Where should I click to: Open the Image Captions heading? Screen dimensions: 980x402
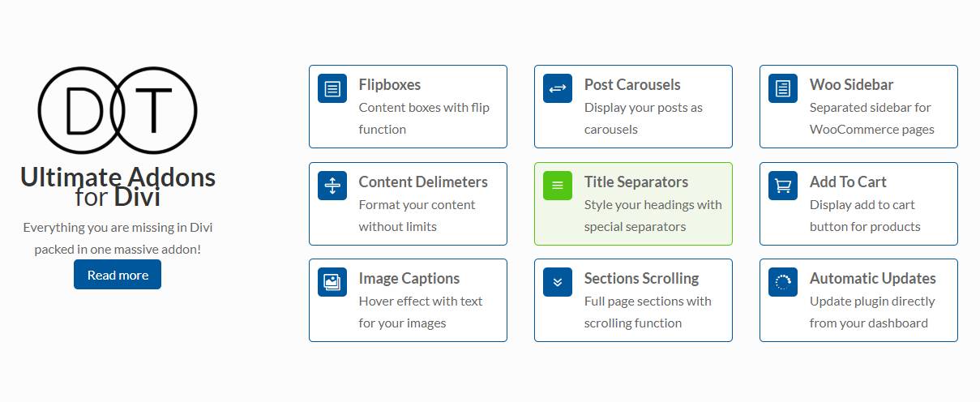coord(409,278)
